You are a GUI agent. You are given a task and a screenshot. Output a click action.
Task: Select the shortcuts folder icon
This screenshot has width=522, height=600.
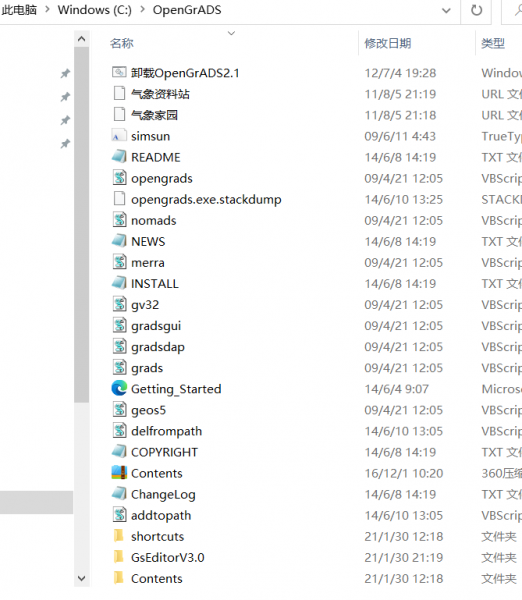tap(119, 536)
